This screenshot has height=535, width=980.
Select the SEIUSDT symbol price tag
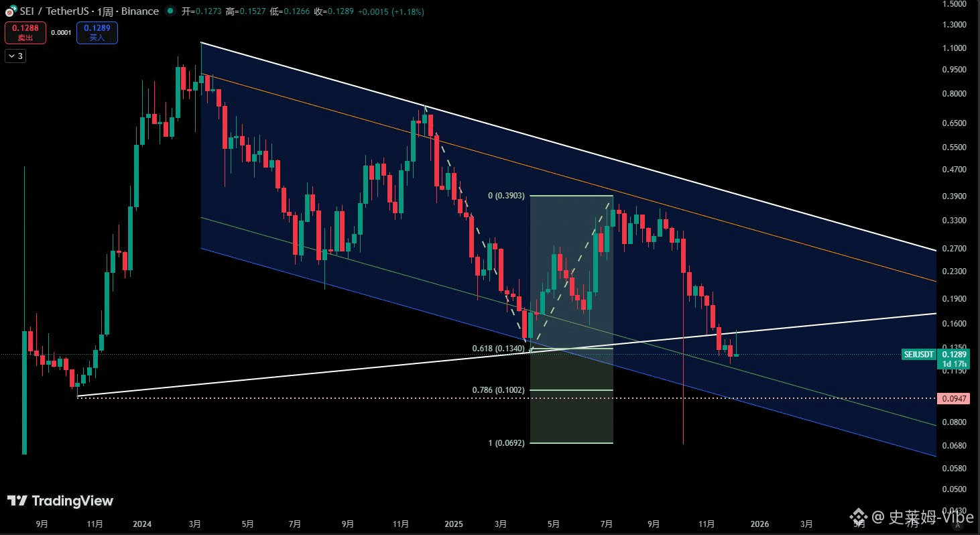coord(919,354)
